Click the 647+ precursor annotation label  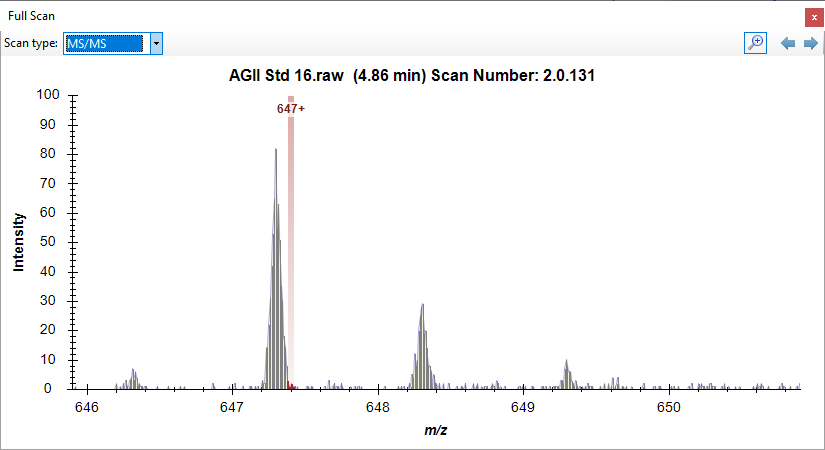(291, 108)
